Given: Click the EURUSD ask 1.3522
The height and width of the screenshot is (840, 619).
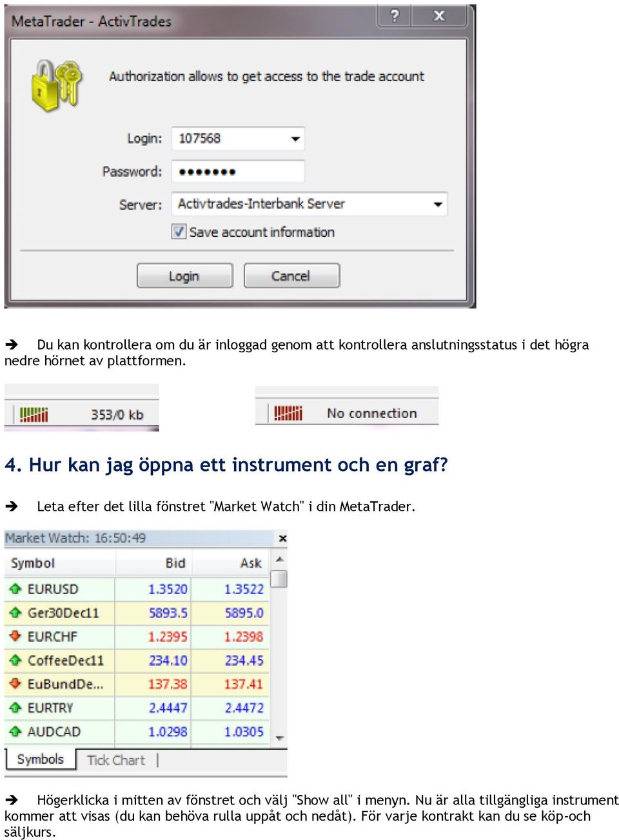Looking at the screenshot, I should (x=244, y=589).
